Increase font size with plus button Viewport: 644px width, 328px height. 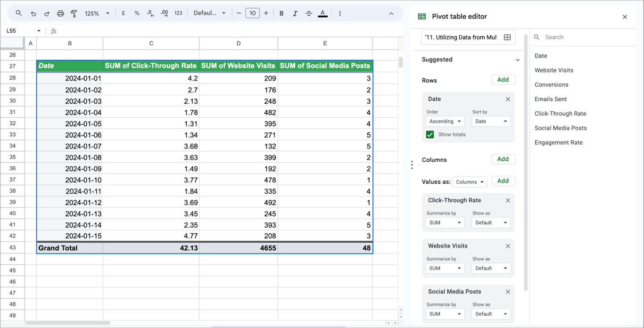click(x=266, y=13)
